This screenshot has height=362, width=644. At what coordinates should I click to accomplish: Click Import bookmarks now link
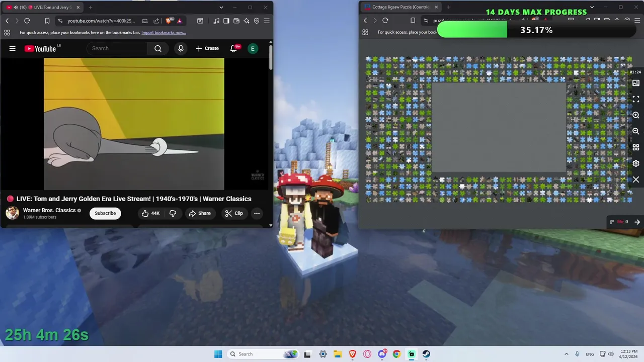tap(164, 33)
